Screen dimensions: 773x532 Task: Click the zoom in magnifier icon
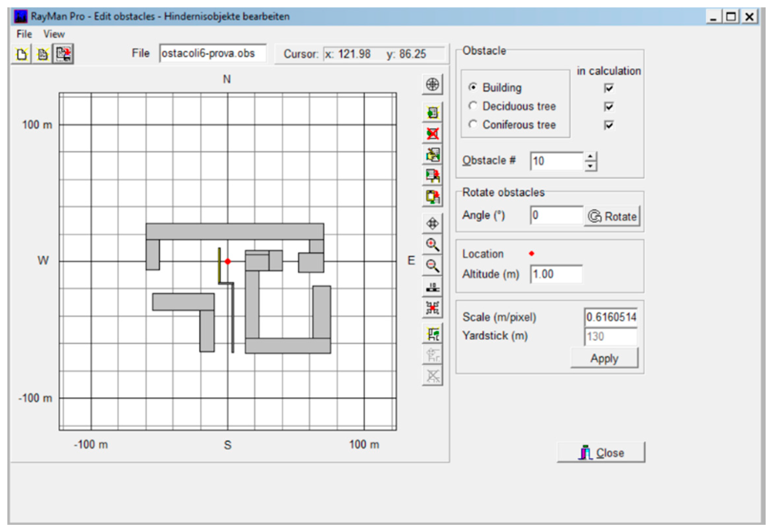click(x=432, y=245)
